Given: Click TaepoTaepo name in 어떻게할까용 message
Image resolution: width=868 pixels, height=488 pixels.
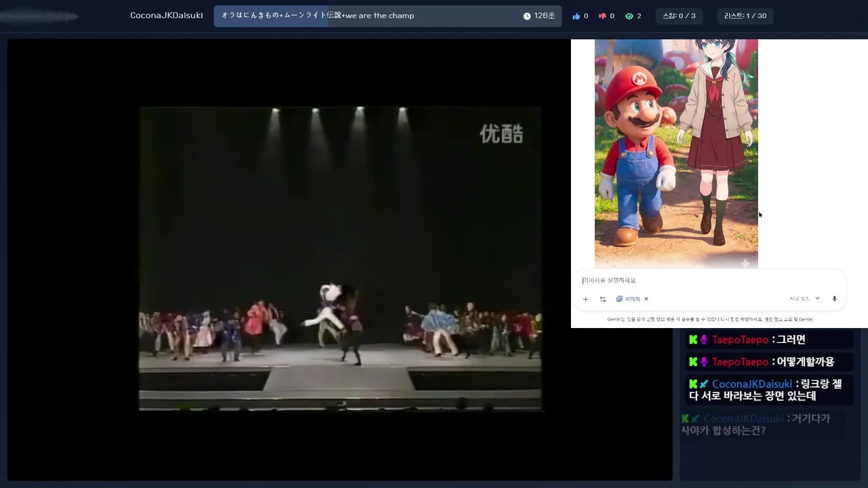Looking at the screenshot, I should pyautogui.click(x=740, y=362).
